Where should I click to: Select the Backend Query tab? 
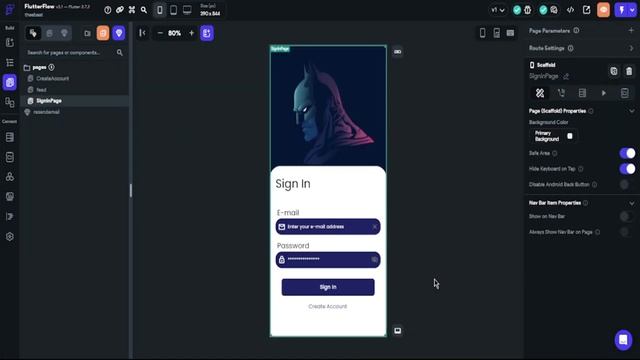pyautogui.click(x=582, y=93)
